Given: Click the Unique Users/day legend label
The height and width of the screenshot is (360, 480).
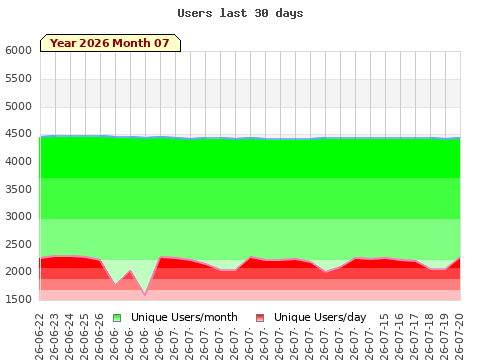Looking at the screenshot, I should (x=320, y=317).
